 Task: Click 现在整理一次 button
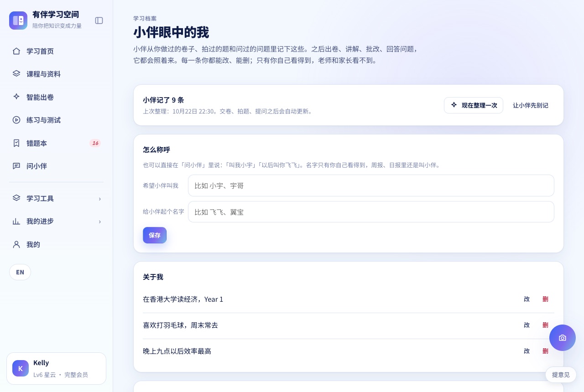474,105
